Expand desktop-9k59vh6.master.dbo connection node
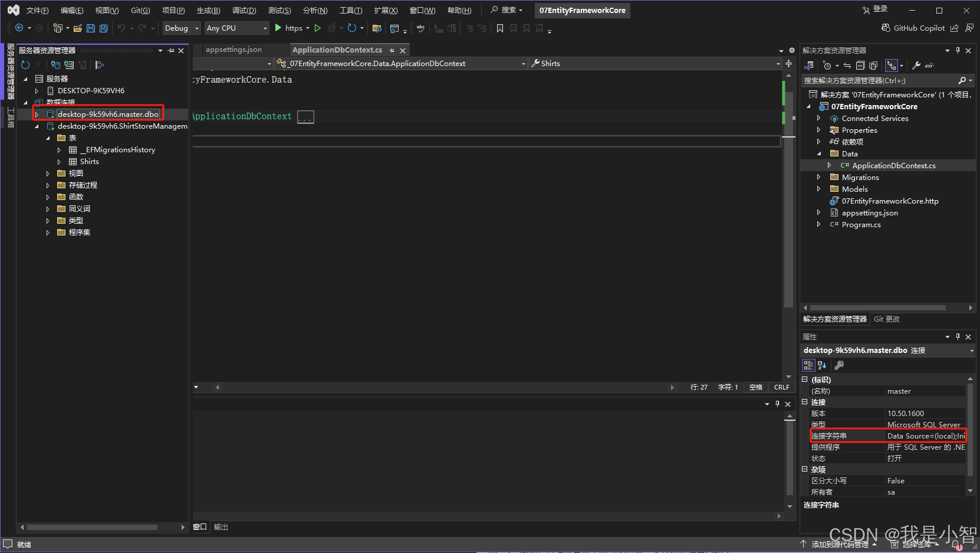This screenshot has height=553, width=980. tap(37, 114)
